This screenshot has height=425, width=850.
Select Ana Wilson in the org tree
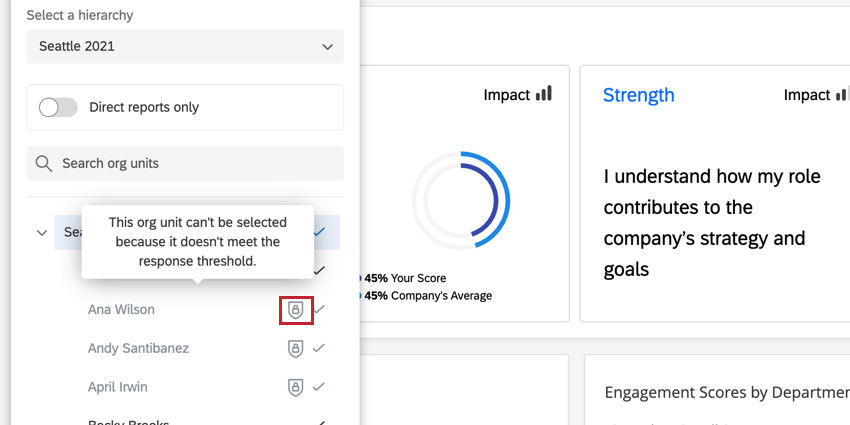(121, 310)
